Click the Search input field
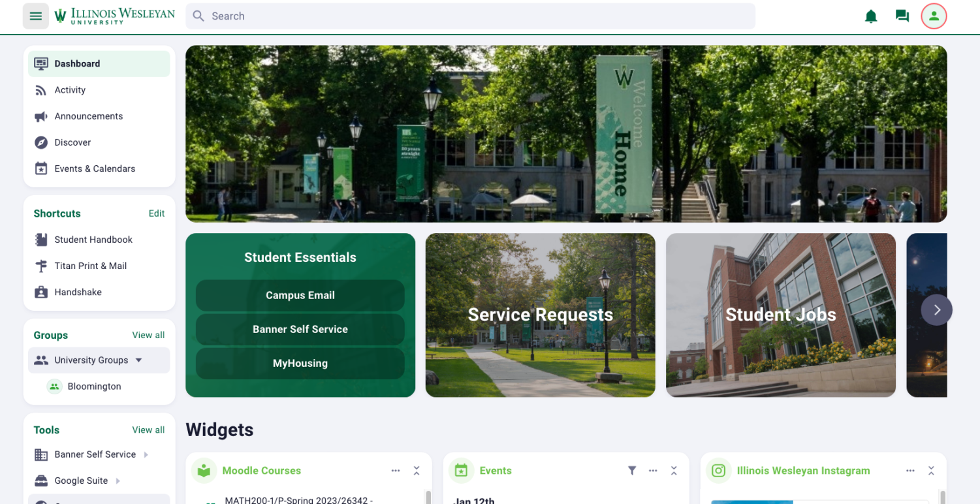This screenshot has width=980, height=504. point(470,16)
